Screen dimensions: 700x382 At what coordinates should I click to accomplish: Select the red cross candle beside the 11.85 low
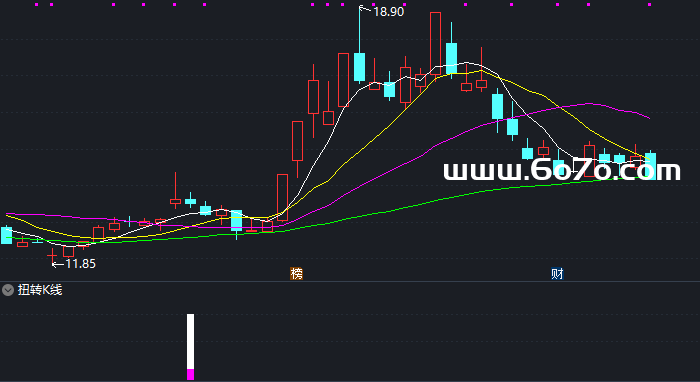53,256
